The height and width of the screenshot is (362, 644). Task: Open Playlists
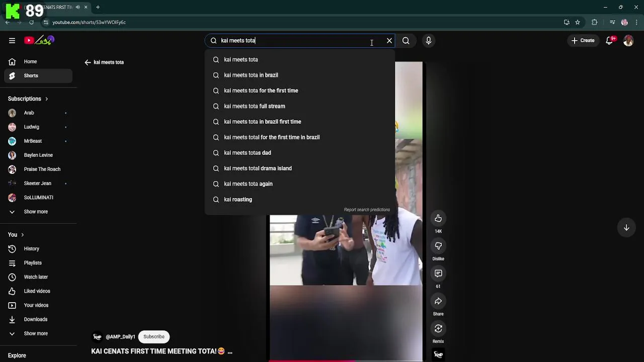coord(38,262)
